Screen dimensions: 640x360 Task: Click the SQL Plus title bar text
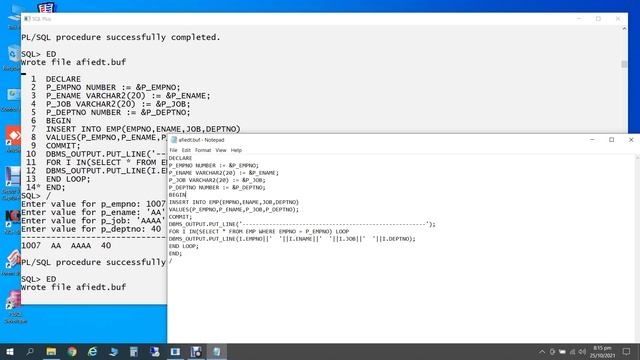click(41, 19)
